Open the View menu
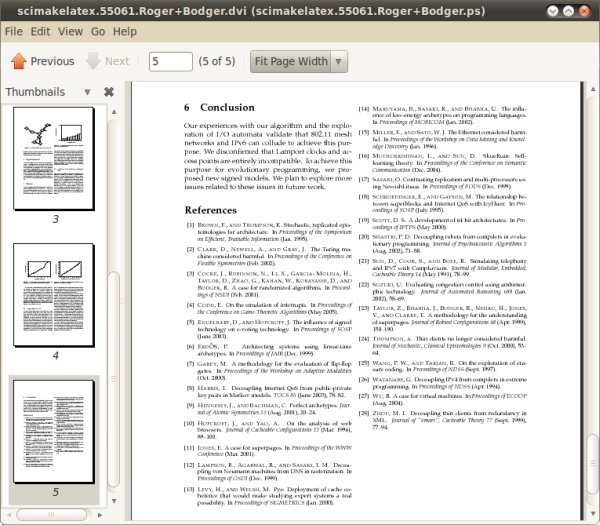This screenshot has width=600, height=525. [x=70, y=31]
